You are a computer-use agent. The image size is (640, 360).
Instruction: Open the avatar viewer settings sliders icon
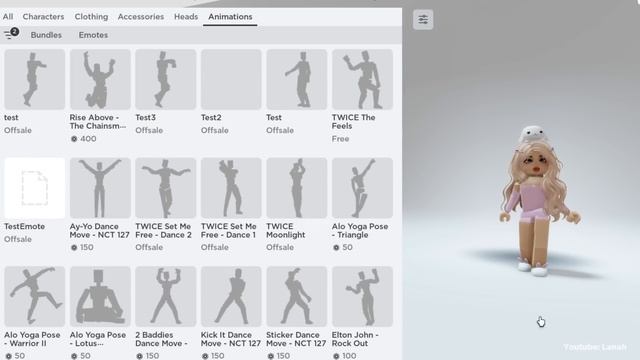[423, 19]
